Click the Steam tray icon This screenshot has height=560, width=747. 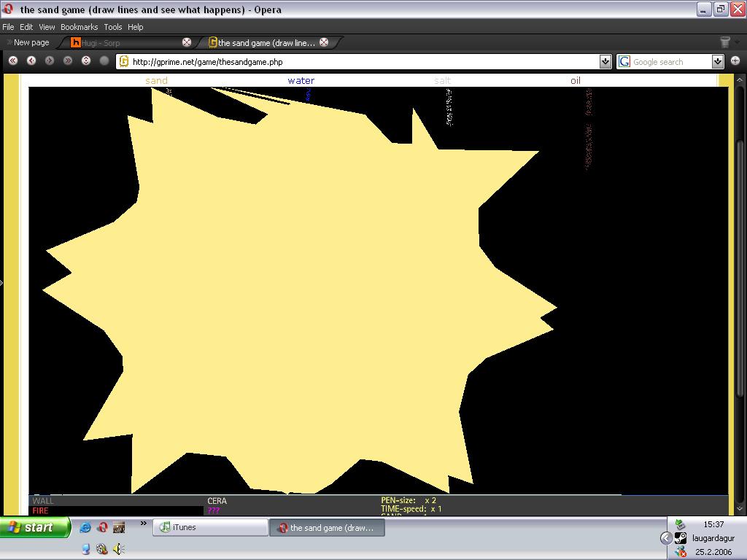681,538
